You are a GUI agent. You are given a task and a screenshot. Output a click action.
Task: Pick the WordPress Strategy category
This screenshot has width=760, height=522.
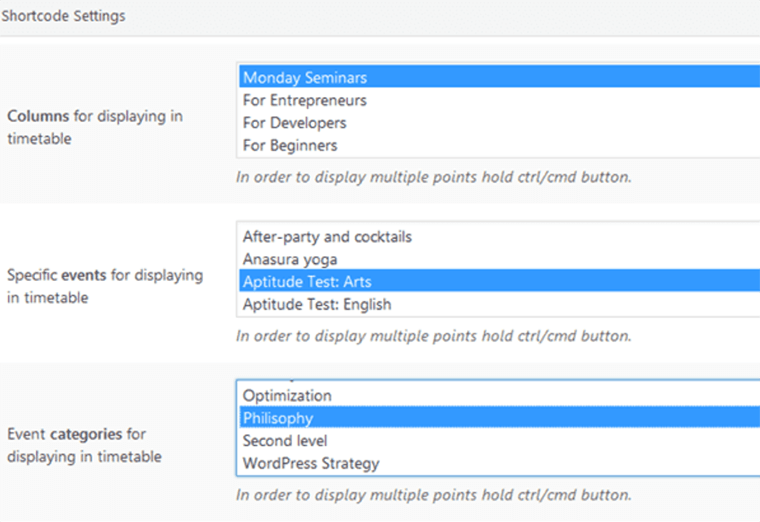[311, 463]
